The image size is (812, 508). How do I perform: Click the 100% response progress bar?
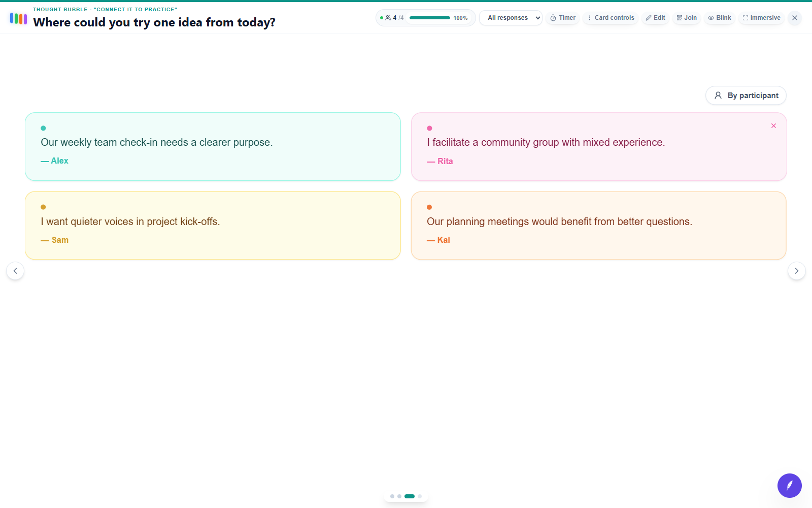pyautogui.click(x=430, y=18)
